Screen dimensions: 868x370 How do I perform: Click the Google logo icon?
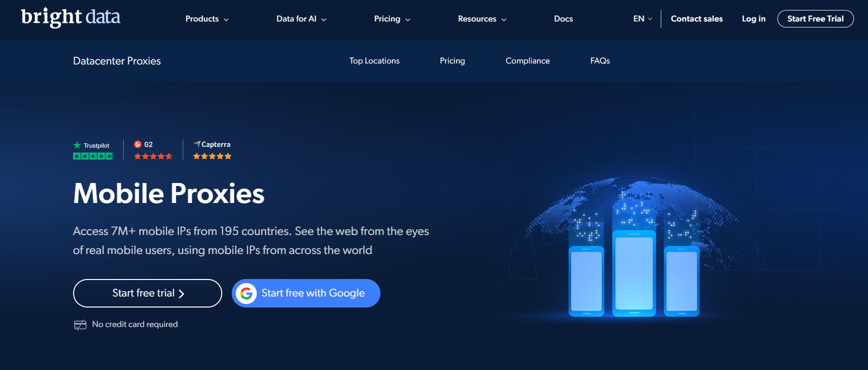pos(246,293)
